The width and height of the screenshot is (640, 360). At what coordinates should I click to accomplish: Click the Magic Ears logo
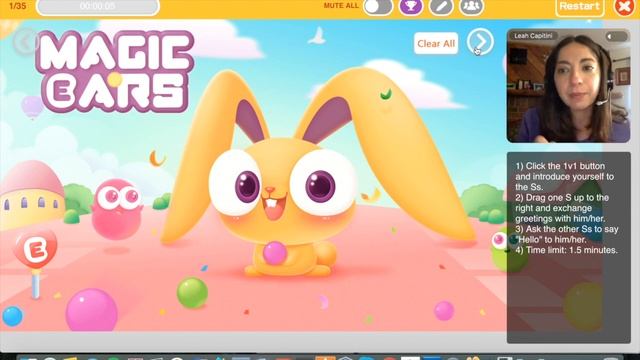[x=115, y=71]
